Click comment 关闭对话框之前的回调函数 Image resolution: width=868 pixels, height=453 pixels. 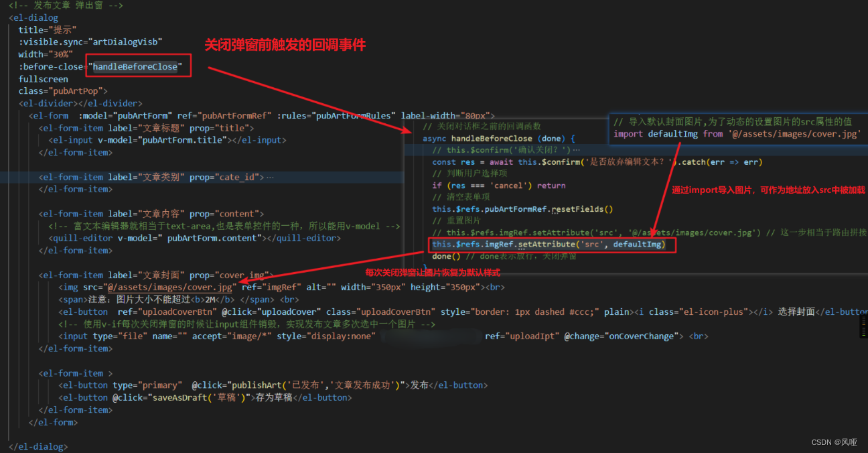(482, 126)
